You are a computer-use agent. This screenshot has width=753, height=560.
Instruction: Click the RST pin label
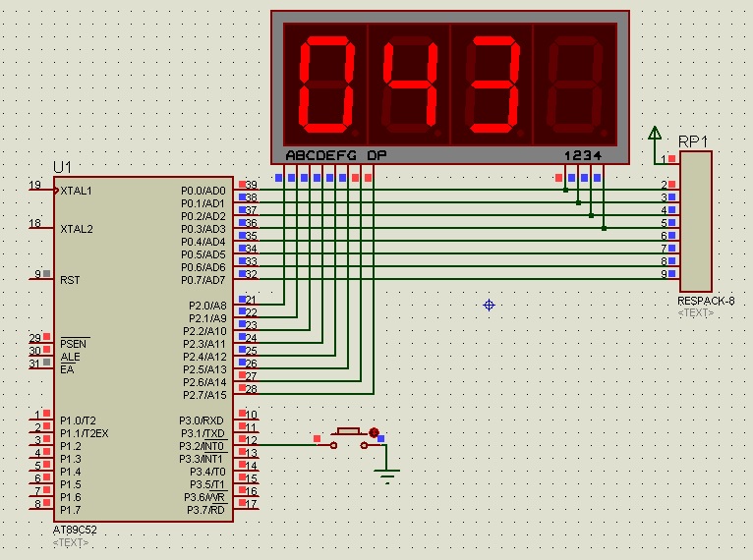point(70,280)
